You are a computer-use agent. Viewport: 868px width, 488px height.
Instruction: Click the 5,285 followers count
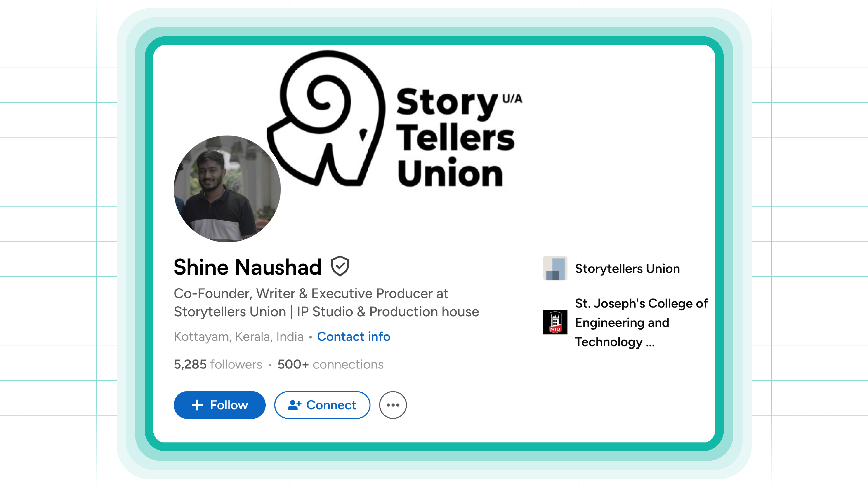coord(218,364)
